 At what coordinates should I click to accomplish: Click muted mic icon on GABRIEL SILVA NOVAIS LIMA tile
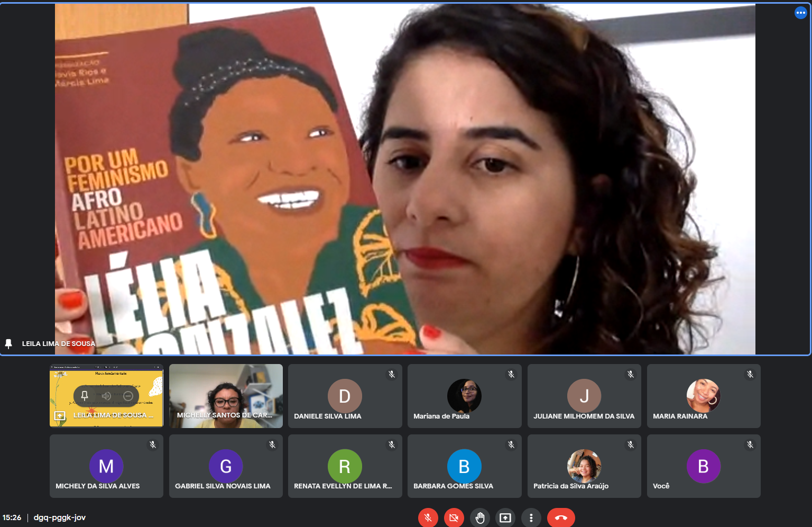(x=272, y=444)
